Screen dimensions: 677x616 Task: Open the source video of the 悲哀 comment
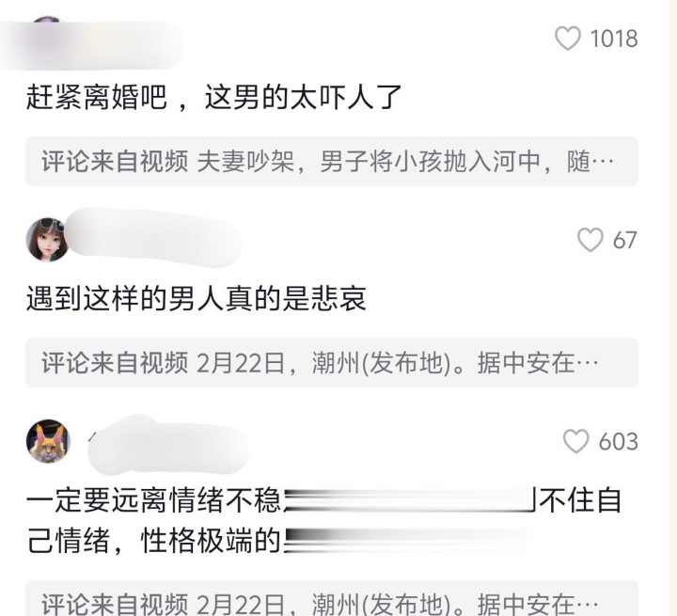point(332,363)
